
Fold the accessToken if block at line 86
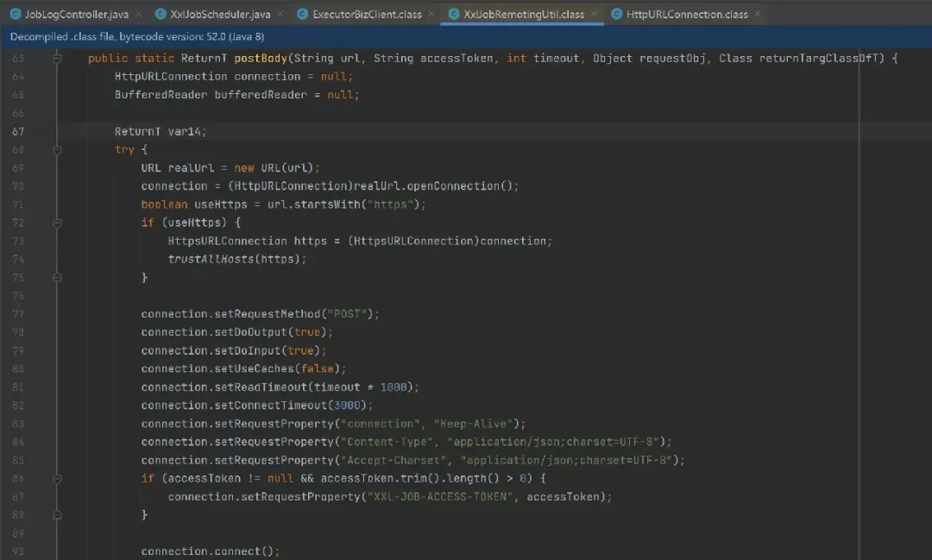57,478
